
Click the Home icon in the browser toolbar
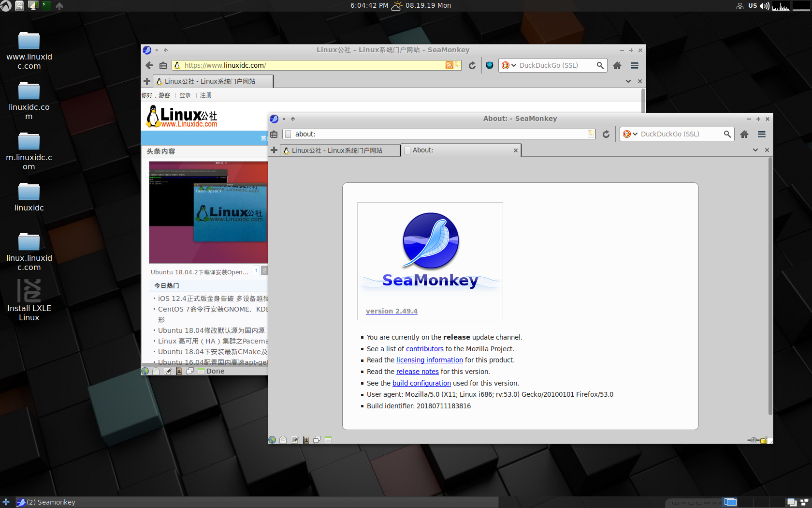(744, 134)
